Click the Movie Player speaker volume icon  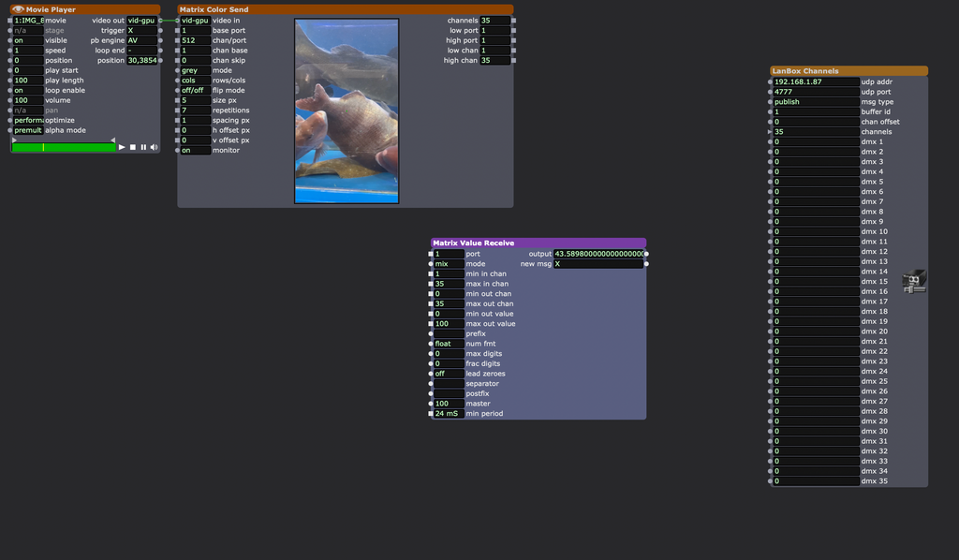[154, 147]
